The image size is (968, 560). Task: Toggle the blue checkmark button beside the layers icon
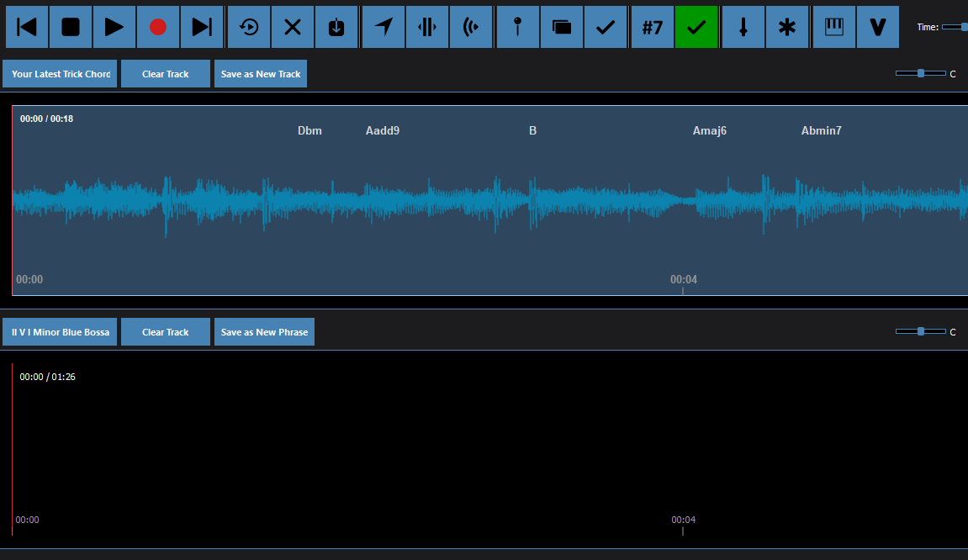606,27
